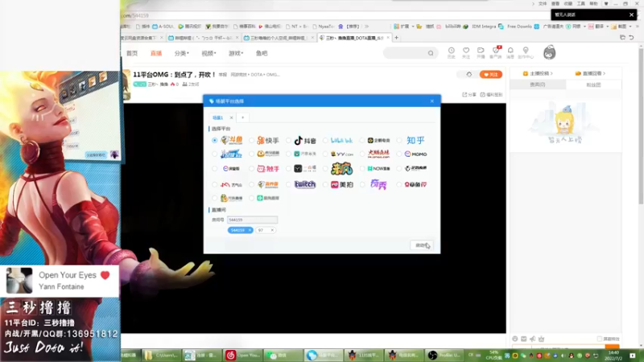
Task: Open the 主播投稿 link
Action: [x=537, y=73]
